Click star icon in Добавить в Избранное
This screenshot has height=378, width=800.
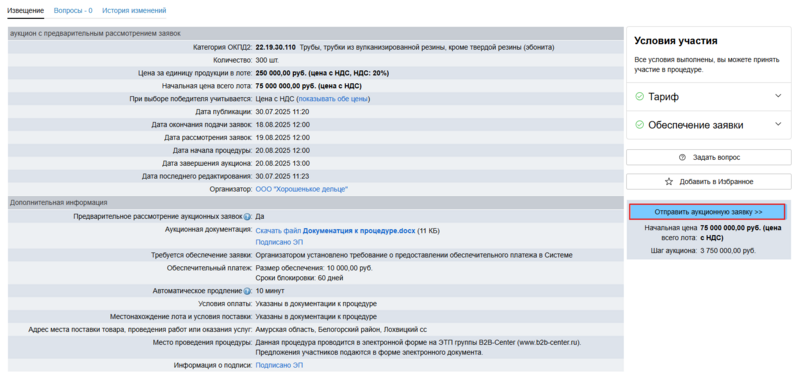point(669,182)
